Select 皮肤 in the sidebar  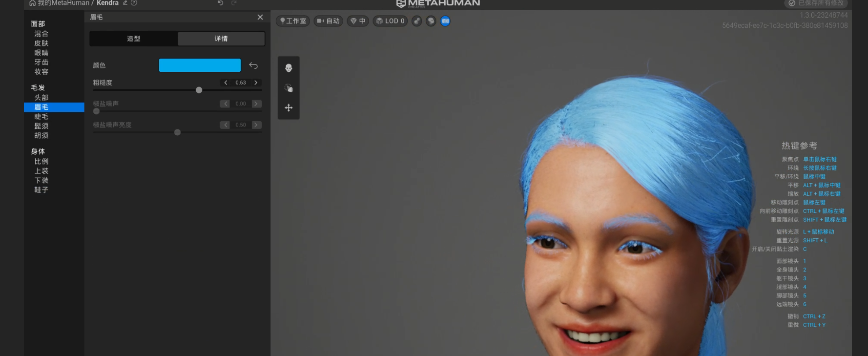pos(41,43)
